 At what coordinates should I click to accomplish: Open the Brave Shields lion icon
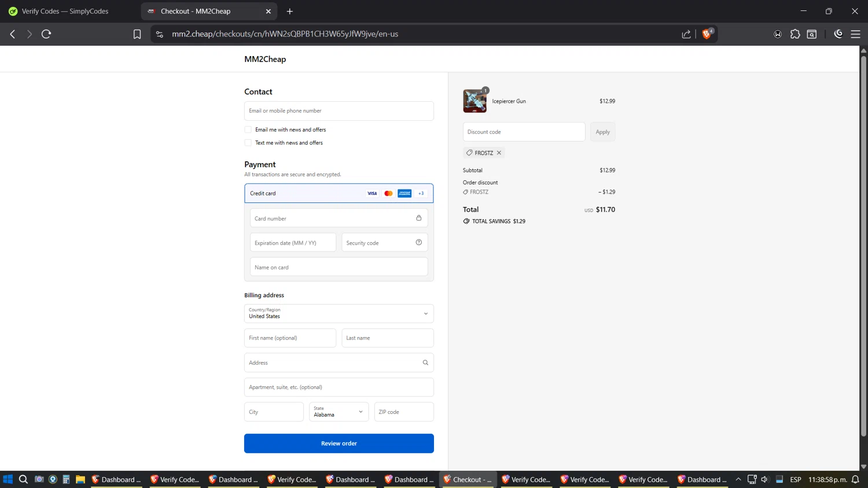(707, 34)
